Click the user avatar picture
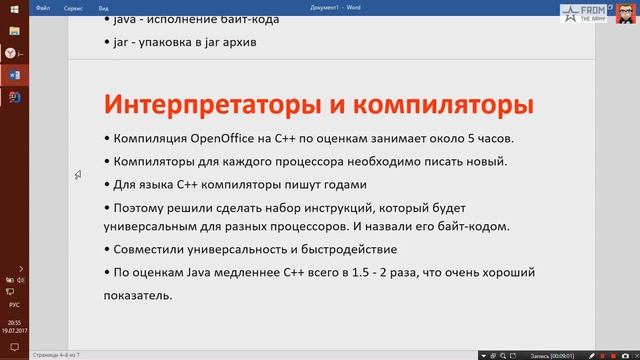The image size is (640, 360). tap(626, 13)
